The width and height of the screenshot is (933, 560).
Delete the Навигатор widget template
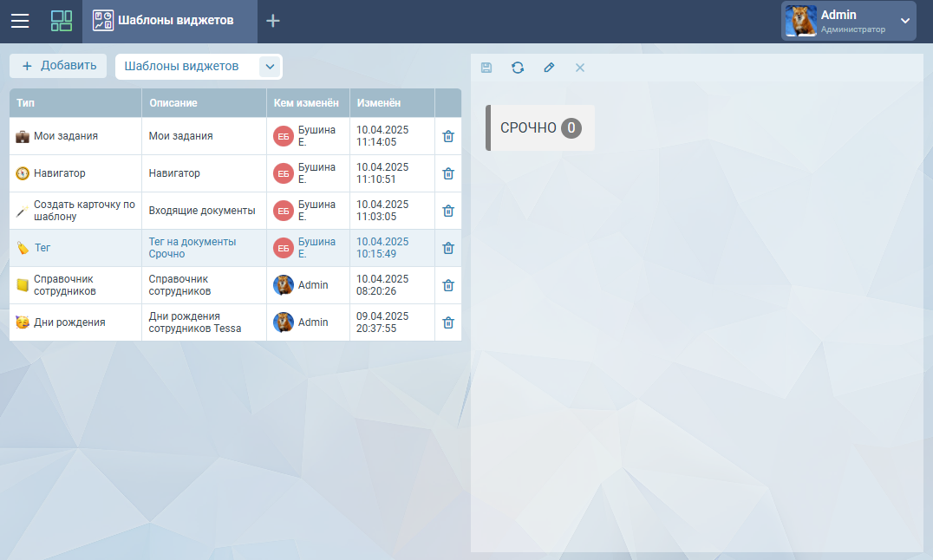tap(448, 173)
